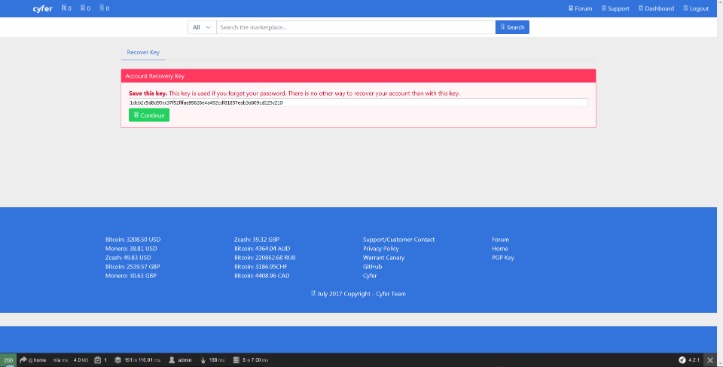Screen dimensions: 723x367
Task: Expand the All category dropdown
Action: (x=201, y=27)
